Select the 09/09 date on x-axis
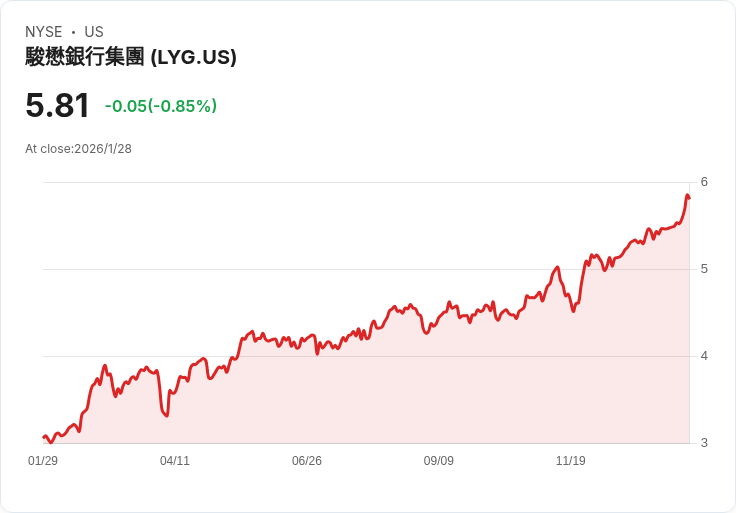Viewport: 736px width, 513px height. [439, 461]
